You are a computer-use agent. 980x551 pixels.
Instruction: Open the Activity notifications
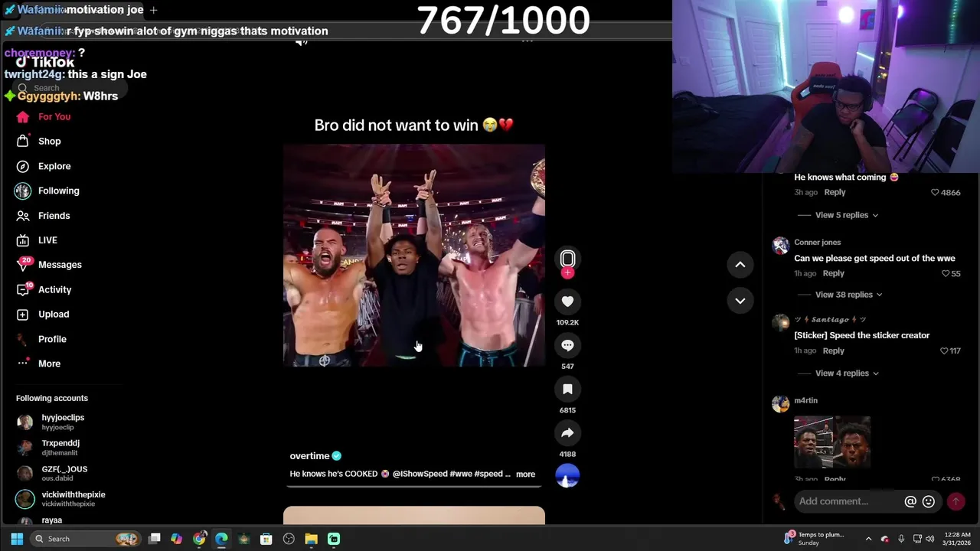point(44,290)
